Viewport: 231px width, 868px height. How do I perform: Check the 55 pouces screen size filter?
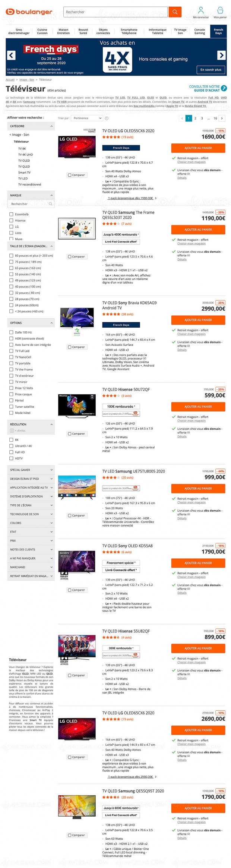pyautogui.click(x=11, y=274)
